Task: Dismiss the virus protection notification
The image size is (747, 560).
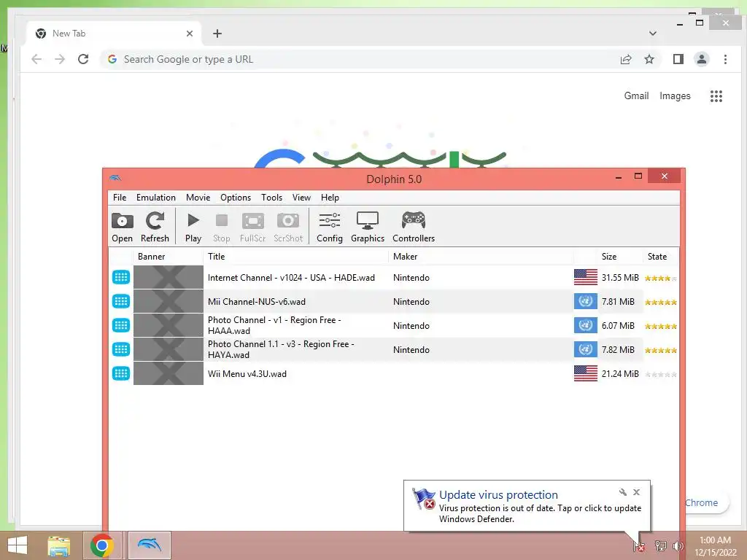Action: click(x=636, y=492)
